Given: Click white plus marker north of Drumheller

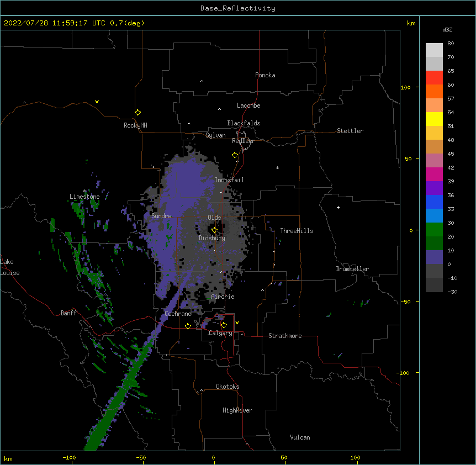Looking at the screenshot, I should 338,207.
